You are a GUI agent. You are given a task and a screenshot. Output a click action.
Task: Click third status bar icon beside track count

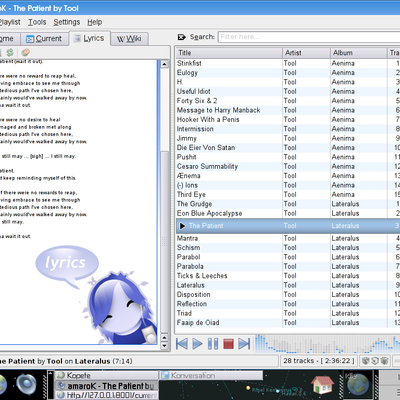(x=385, y=361)
